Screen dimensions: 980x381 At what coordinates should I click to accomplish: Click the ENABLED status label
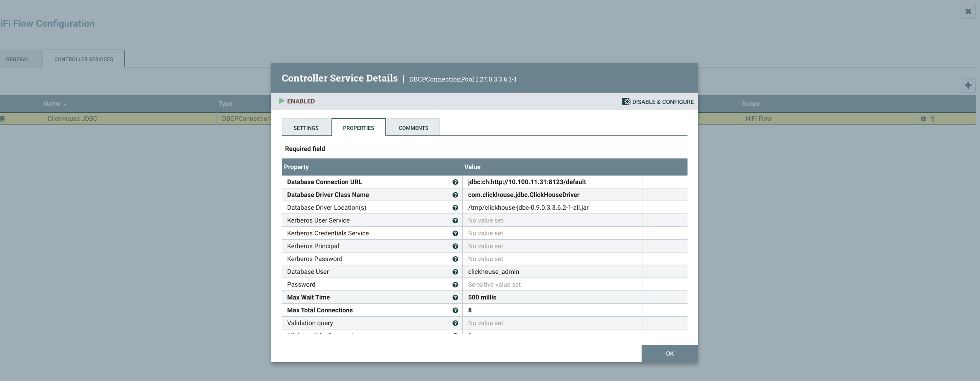pos(301,101)
